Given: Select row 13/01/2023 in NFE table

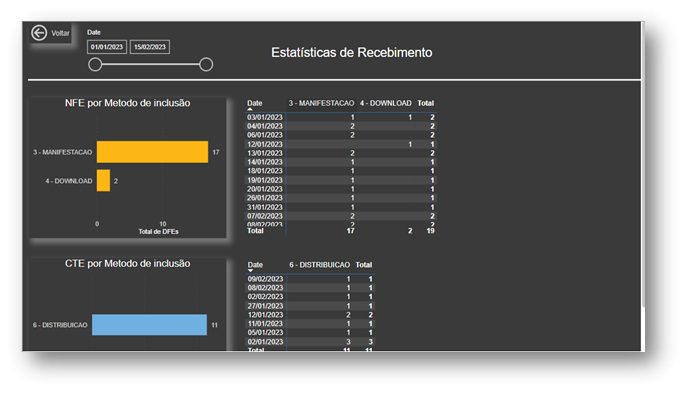Looking at the screenshot, I should pos(340,153).
